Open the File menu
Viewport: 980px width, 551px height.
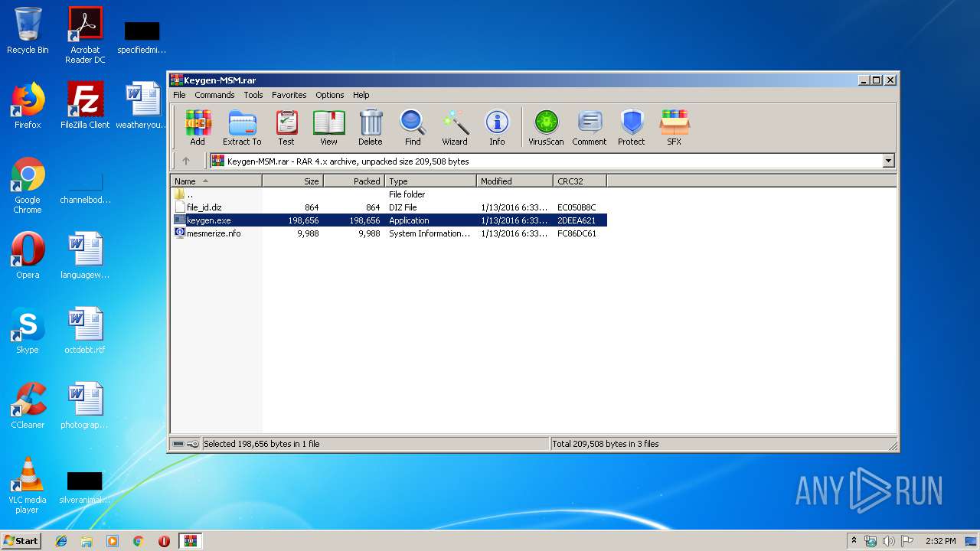(x=179, y=95)
